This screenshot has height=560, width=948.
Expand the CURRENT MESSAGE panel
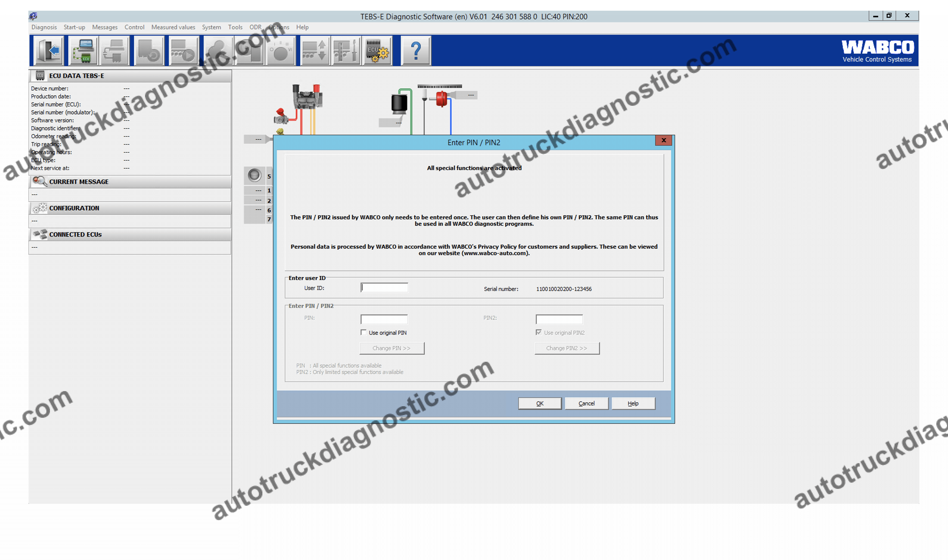79,181
